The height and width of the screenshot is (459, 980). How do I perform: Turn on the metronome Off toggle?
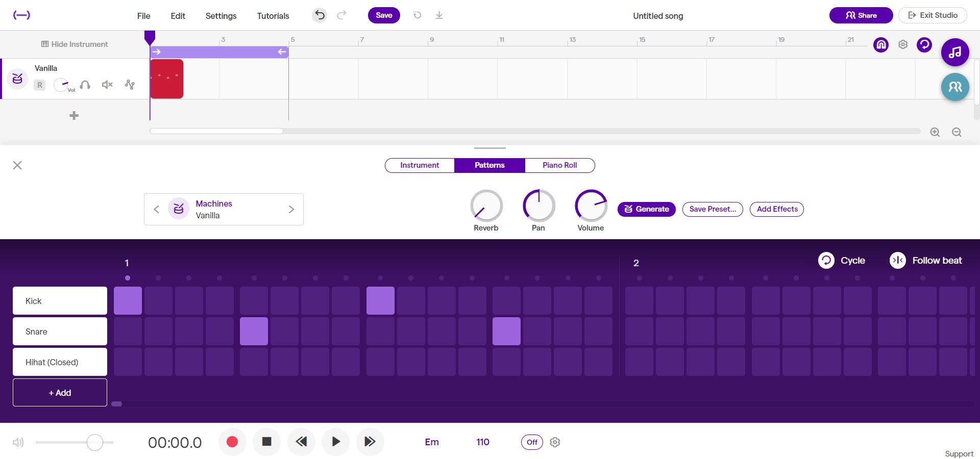click(x=532, y=442)
